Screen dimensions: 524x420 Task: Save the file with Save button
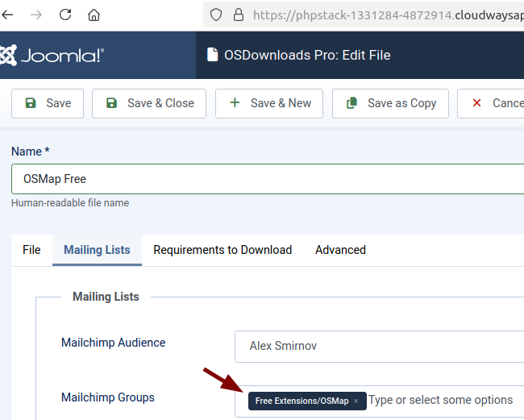coord(48,103)
